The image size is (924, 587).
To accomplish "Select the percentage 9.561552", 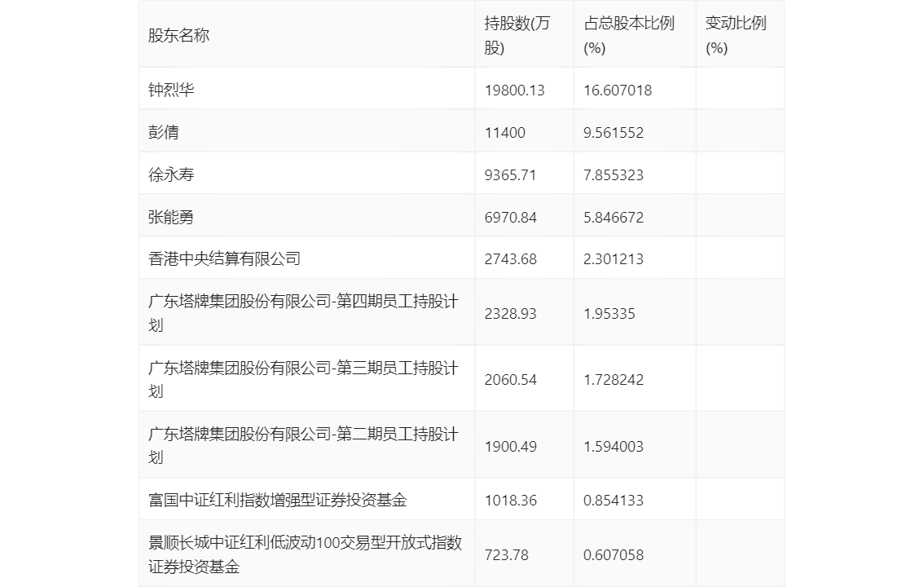I will coord(614,133).
